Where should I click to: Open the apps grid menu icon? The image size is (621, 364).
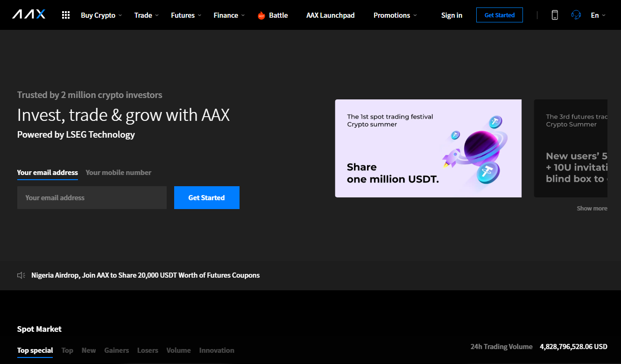pos(66,15)
